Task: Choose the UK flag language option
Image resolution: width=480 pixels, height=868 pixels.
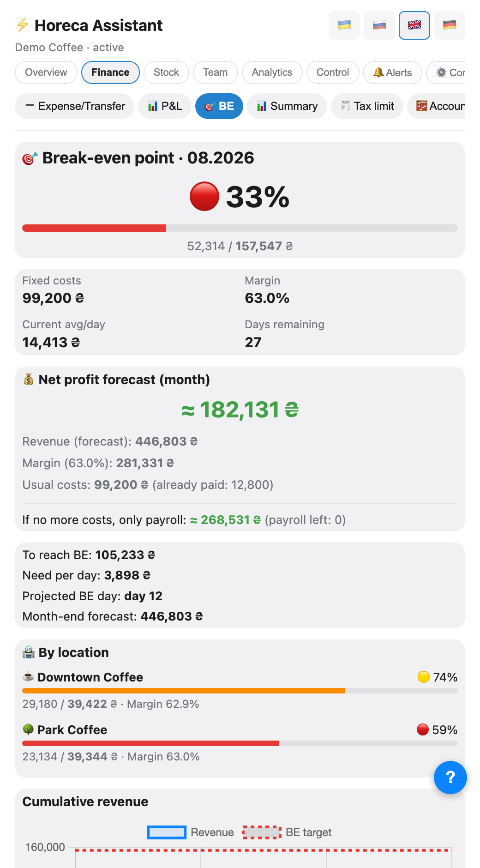Action: 414,25
